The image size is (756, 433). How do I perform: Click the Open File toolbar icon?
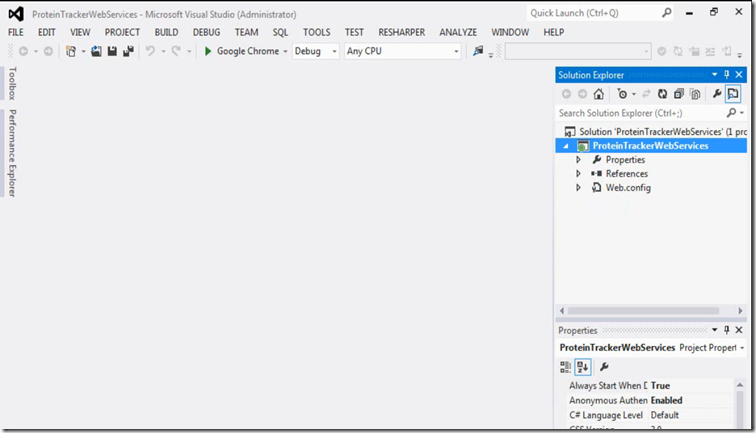[x=96, y=51]
